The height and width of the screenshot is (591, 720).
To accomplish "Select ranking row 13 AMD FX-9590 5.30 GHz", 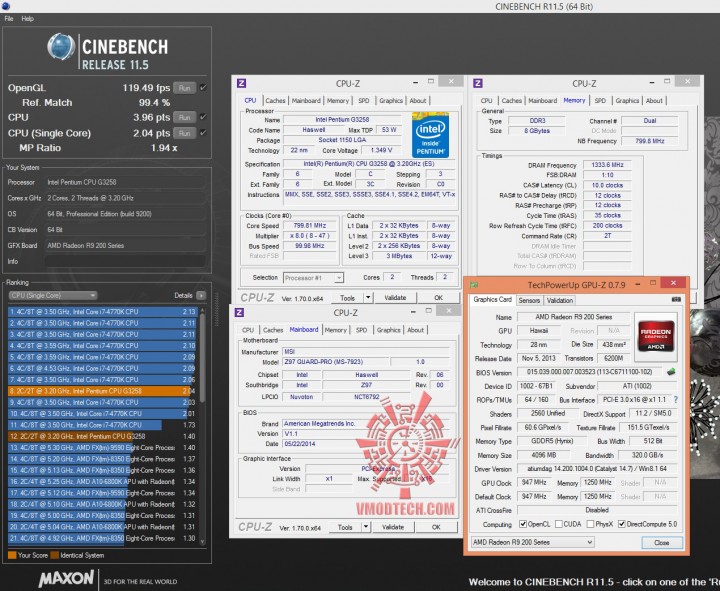I will pyautogui.click(x=102, y=448).
